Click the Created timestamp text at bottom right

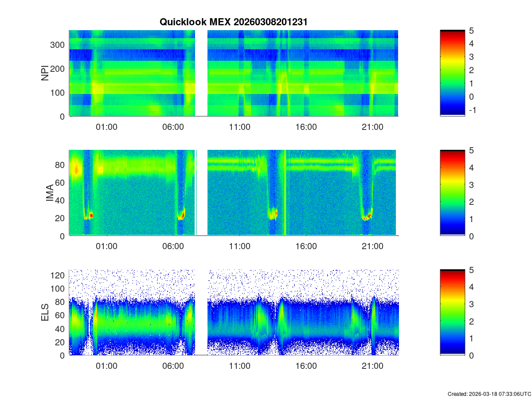point(489,394)
